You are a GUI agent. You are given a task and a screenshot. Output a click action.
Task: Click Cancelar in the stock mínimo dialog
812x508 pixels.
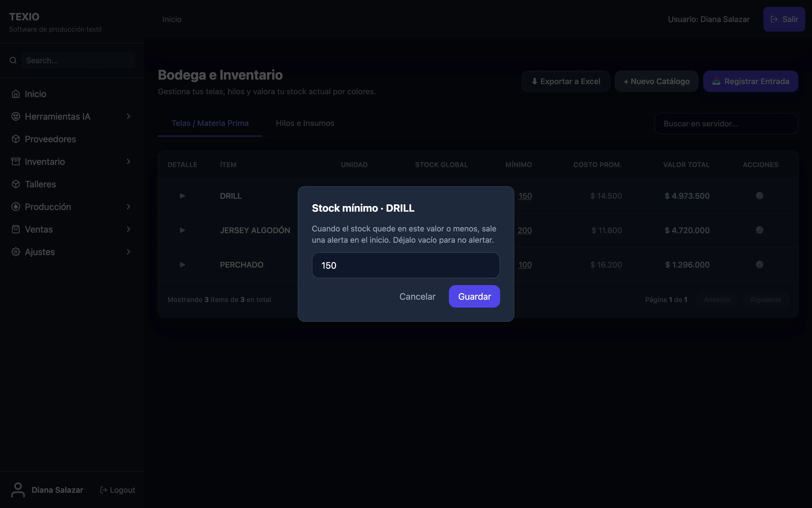pyautogui.click(x=417, y=296)
